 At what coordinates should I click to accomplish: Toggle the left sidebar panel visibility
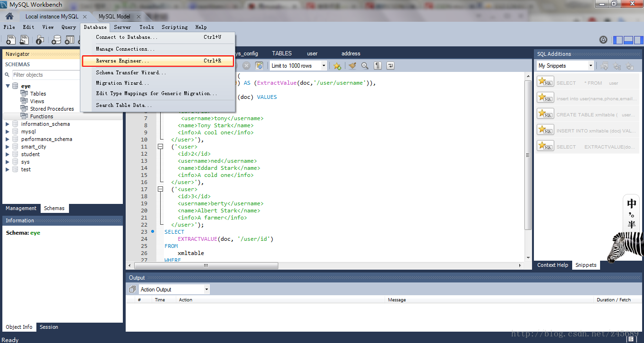tap(618, 40)
